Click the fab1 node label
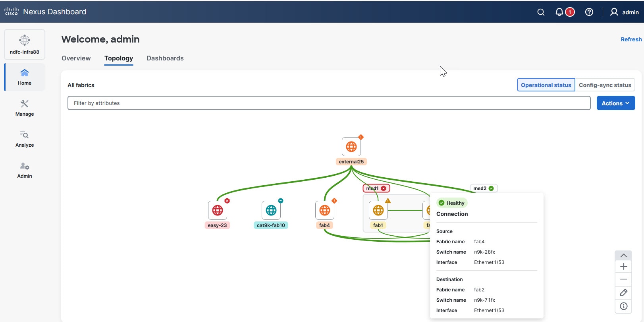Screen dimensions: 644x322 tap(378, 225)
